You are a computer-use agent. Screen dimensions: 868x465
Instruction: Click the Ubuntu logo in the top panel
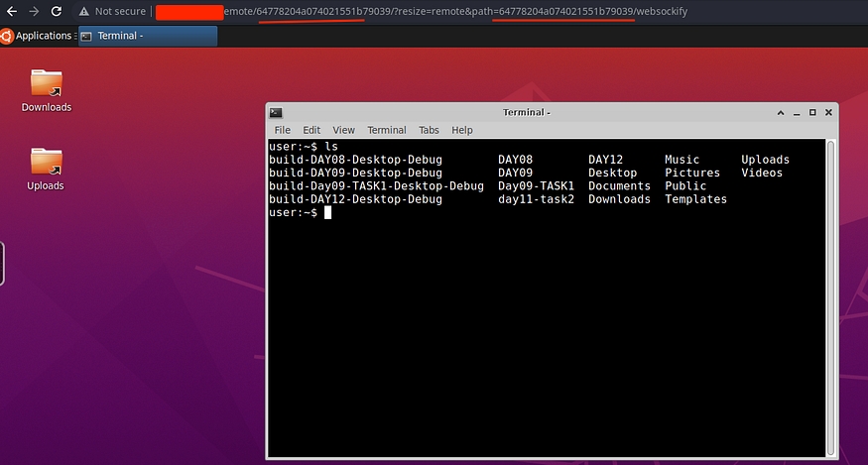tap(7, 36)
